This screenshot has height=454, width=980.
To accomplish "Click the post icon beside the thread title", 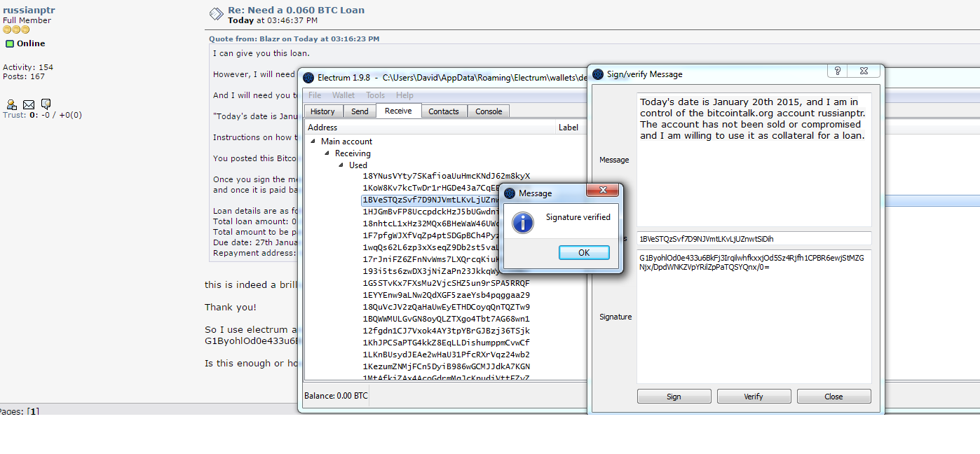I will (x=216, y=15).
